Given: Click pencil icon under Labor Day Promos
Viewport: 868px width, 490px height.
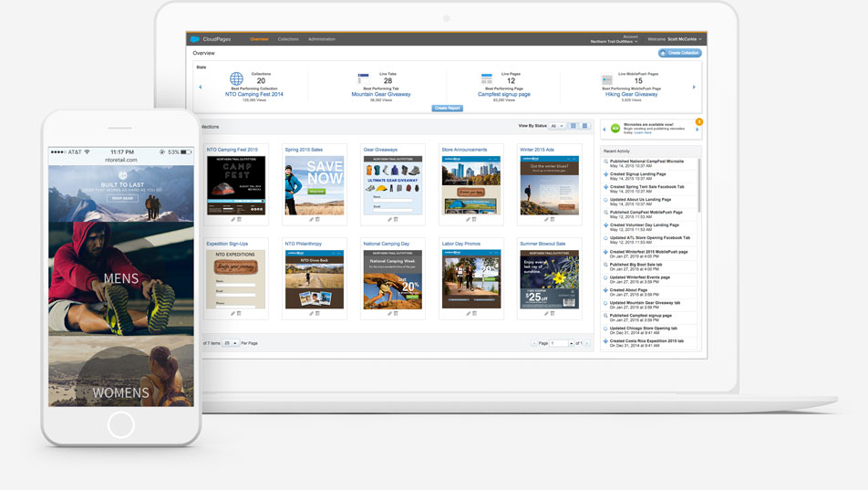Looking at the screenshot, I should (469, 313).
